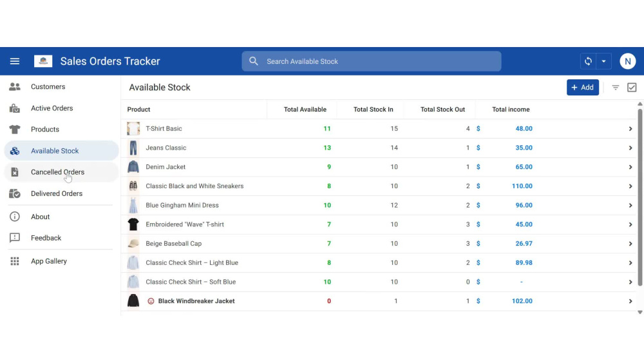This screenshot has height=363, width=644.
Task: Click the 110.00 income value
Action: pyautogui.click(x=522, y=186)
